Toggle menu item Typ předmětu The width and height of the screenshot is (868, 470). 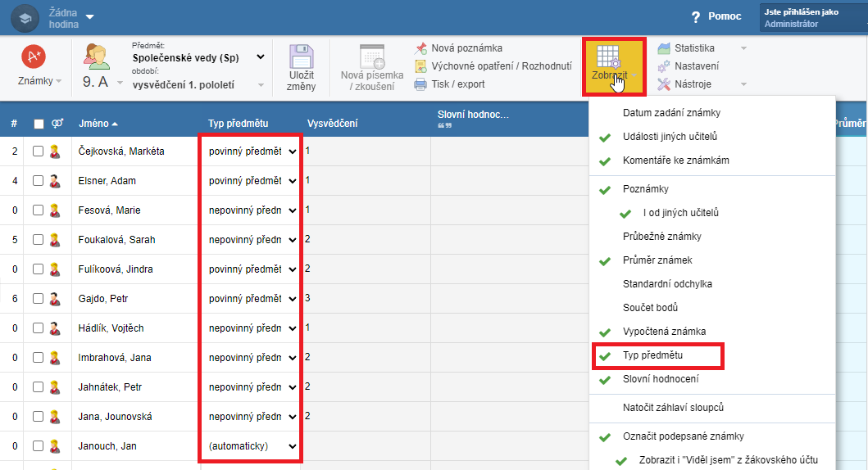[712, 355]
